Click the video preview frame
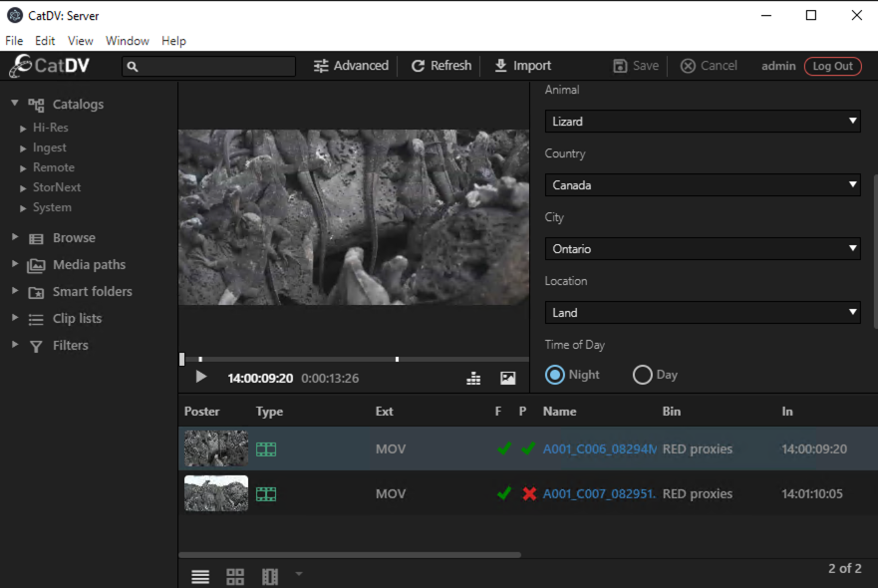878x588 pixels. [354, 217]
